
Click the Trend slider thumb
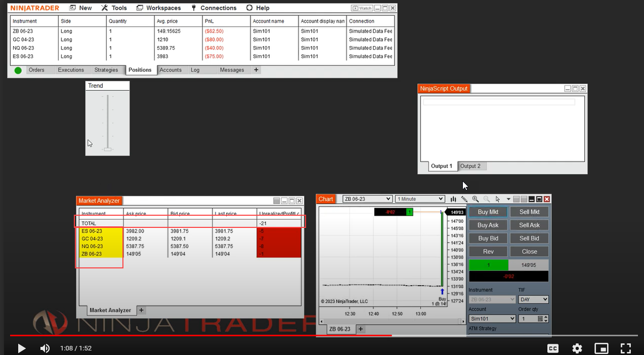coord(107,149)
